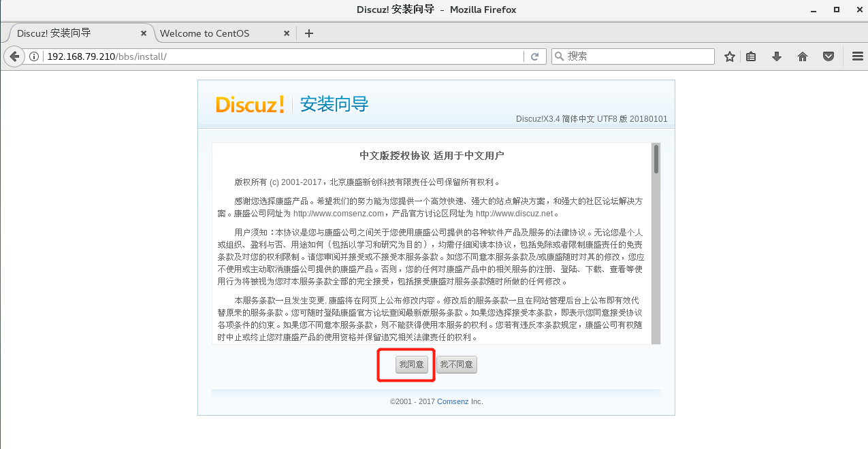Click heading 中文版授权协议 适用于中文用户
Image resolution: width=868 pixels, height=449 pixels.
432,156
